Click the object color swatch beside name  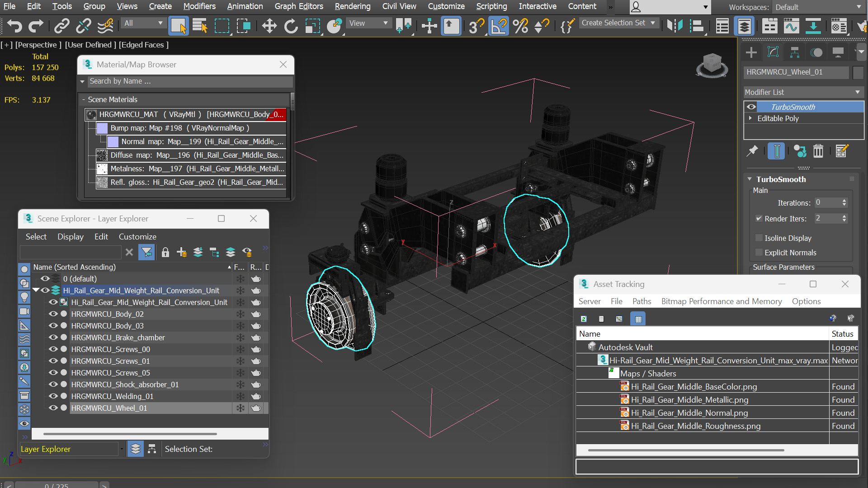pos(858,72)
